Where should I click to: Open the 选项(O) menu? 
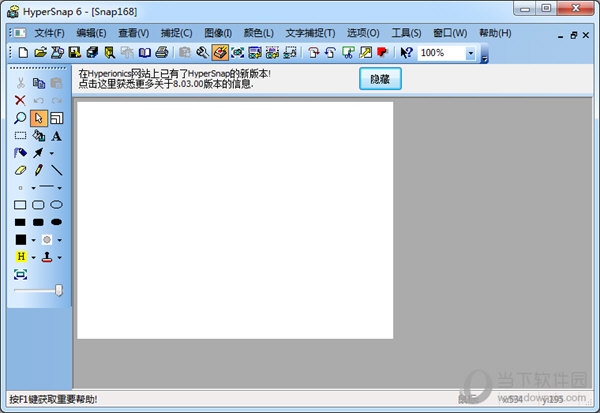pyautogui.click(x=363, y=33)
